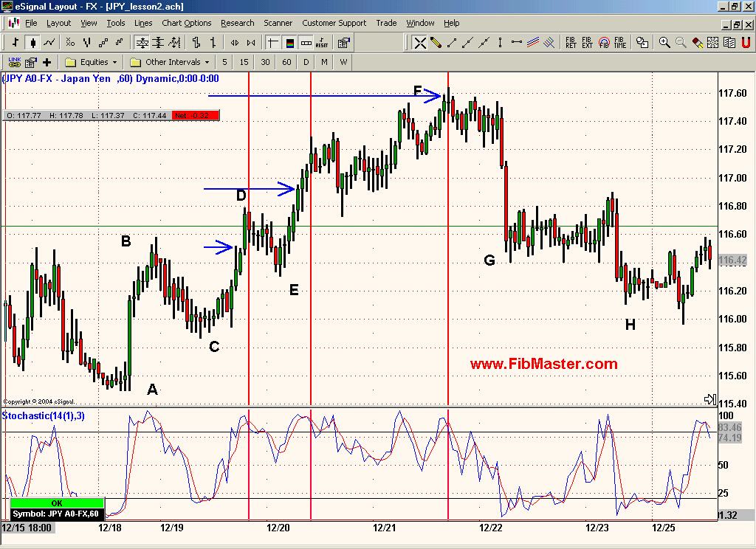
Task: Switch to the 15 minute interval
Action: (244, 62)
